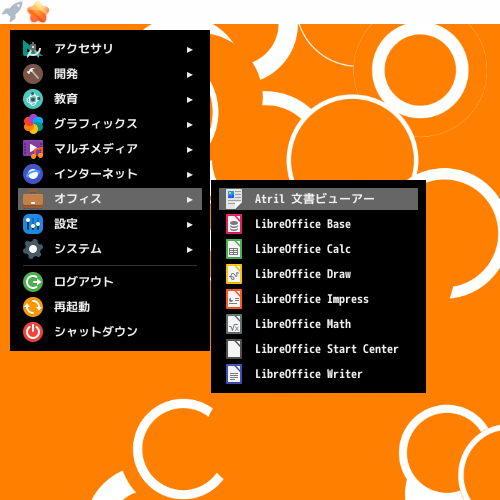Select the シャットダウン label
Screen dimensions: 500x500
pos(96,332)
